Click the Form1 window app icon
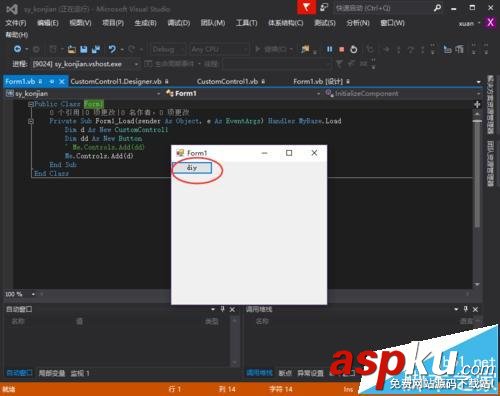Screen dimensions: 500x396 tap(180, 153)
